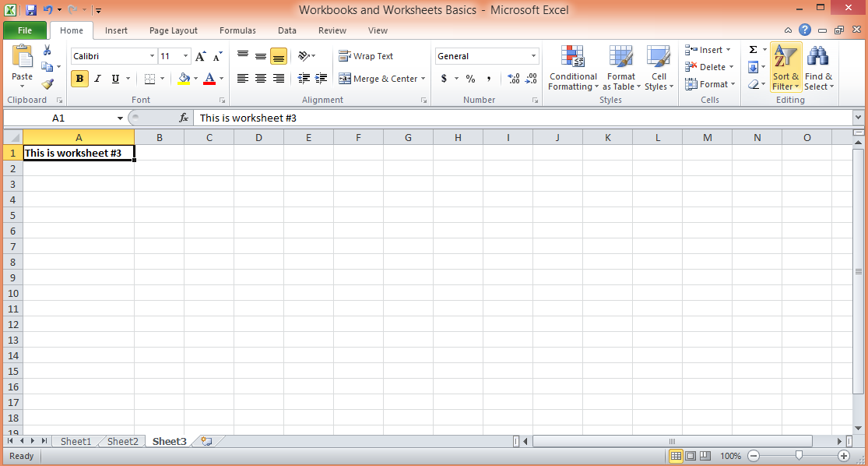The image size is (868, 466).
Task: Apply red Font Color swatch
Action: (209, 79)
